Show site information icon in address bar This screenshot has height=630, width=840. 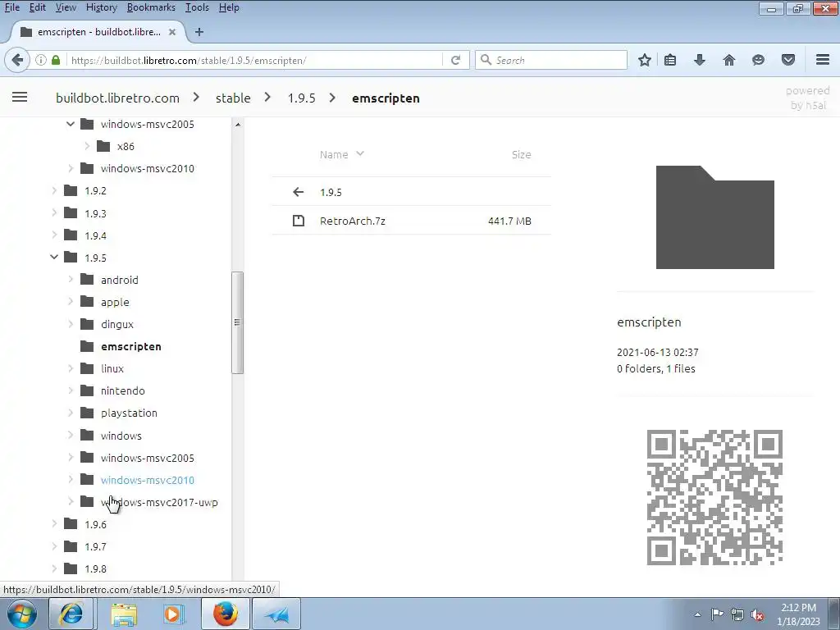(41, 60)
